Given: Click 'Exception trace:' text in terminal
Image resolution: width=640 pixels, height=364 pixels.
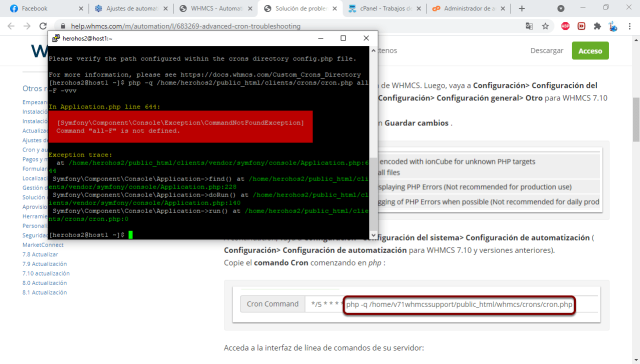Looking at the screenshot, I should point(80,155).
